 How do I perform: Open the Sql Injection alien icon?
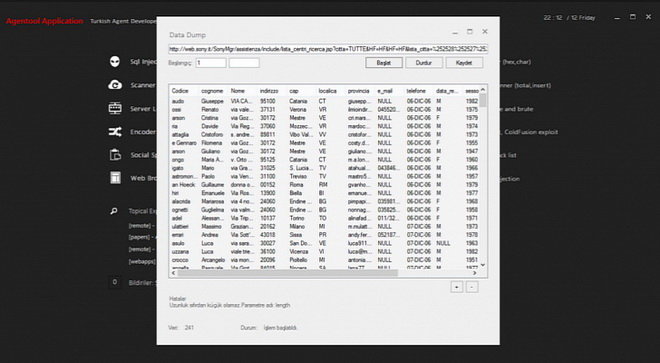[x=115, y=62]
